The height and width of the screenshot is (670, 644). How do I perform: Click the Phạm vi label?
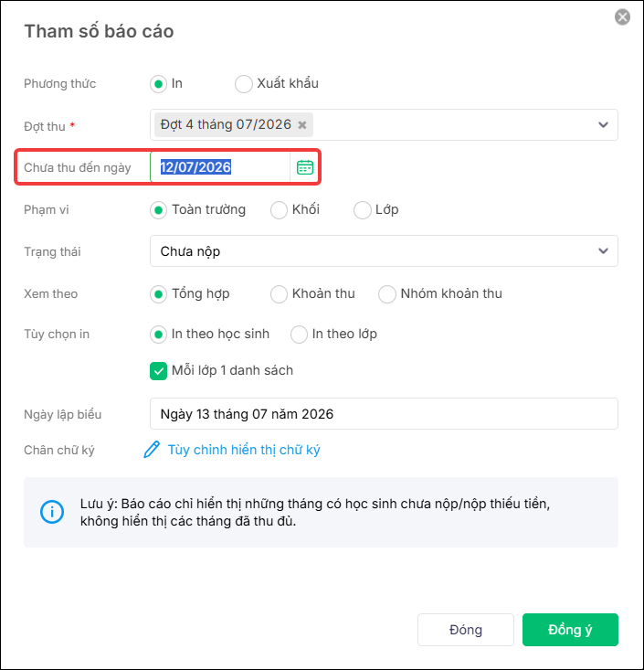pos(46,210)
